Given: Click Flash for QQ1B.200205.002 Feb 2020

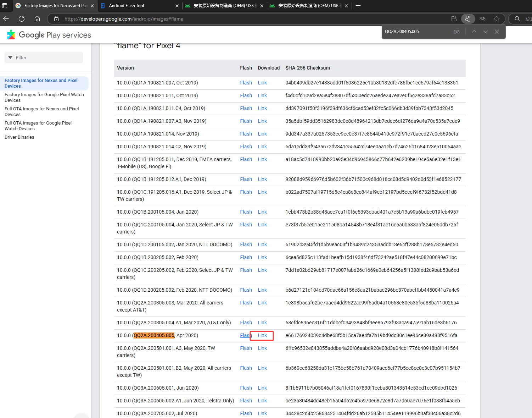Looking at the screenshot, I should 246,257.
